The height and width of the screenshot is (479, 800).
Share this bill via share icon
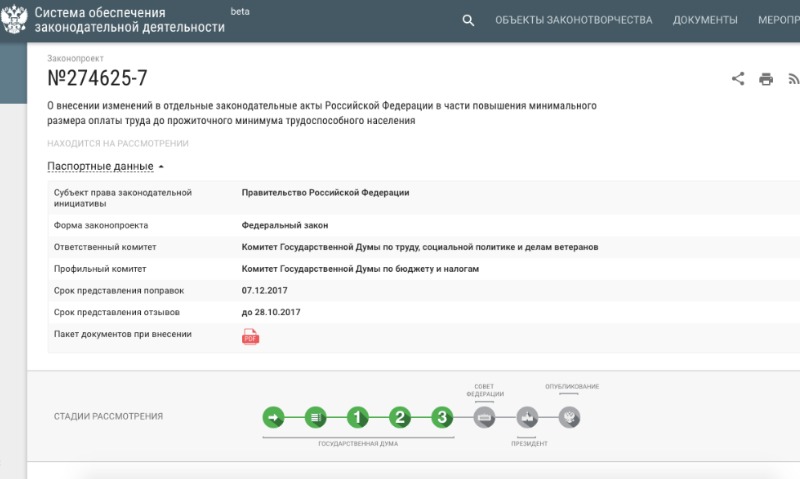[738, 79]
